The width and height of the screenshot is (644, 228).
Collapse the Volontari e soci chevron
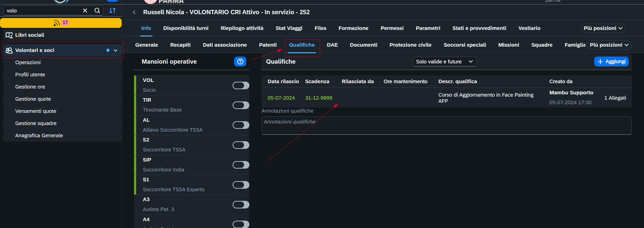(116, 50)
